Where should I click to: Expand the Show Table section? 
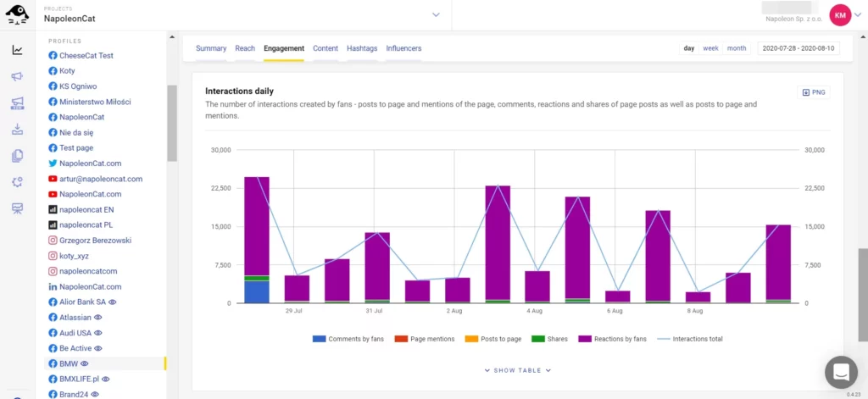(x=517, y=370)
